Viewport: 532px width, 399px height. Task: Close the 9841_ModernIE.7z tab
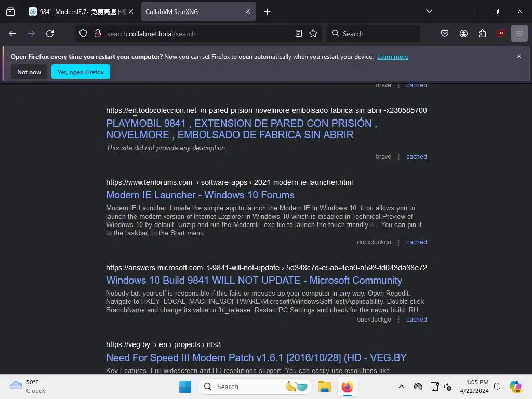pos(131,11)
